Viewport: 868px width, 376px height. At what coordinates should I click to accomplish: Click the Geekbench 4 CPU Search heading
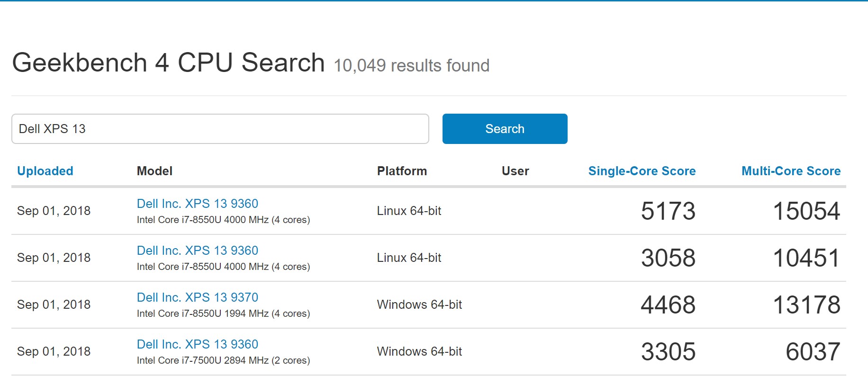168,63
